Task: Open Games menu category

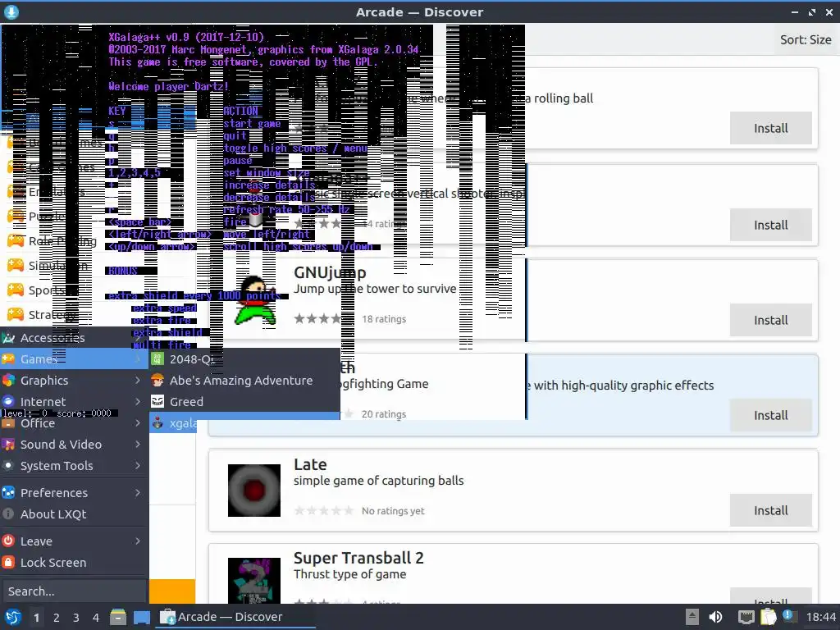Action: coord(75,359)
